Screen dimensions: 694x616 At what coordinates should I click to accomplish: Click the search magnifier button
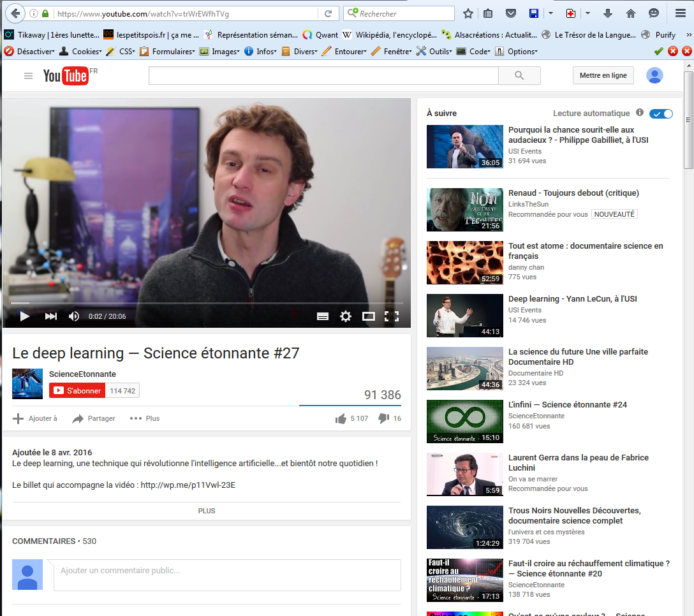click(x=519, y=76)
